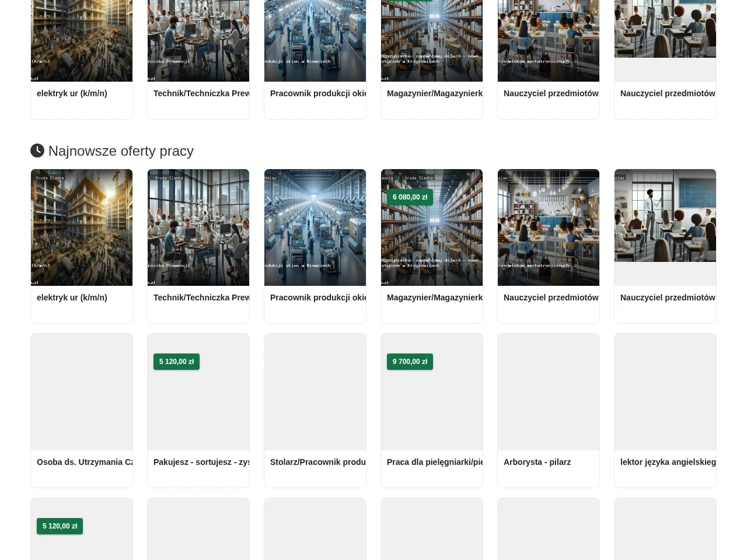Image resolution: width=747 pixels, height=560 pixels.
Task: Open Magazynier warehouse thumbnail in topmost row
Action: click(432, 41)
